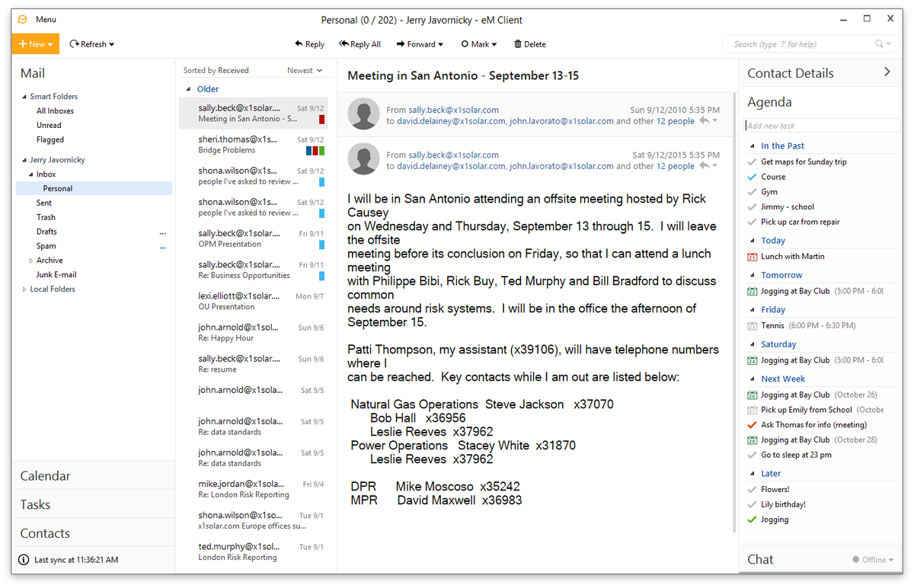Click the Jogging at Bay Club October 26 icon

coord(753,395)
